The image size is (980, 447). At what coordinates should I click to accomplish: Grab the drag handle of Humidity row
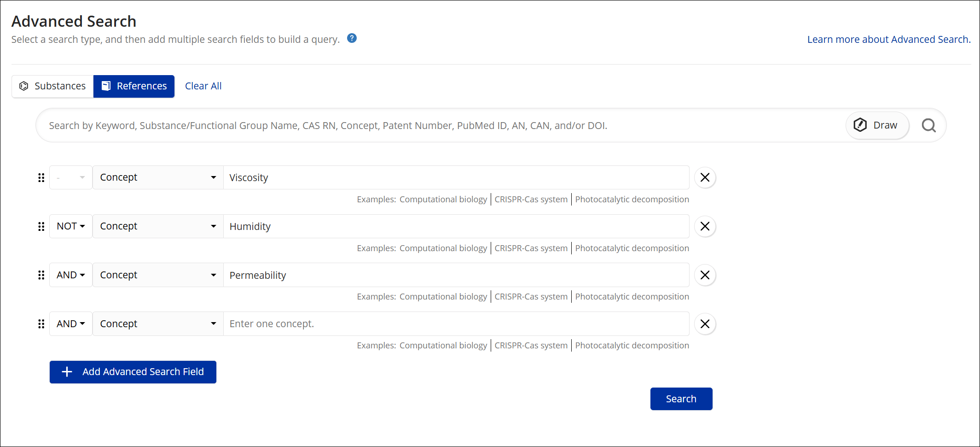click(x=41, y=226)
